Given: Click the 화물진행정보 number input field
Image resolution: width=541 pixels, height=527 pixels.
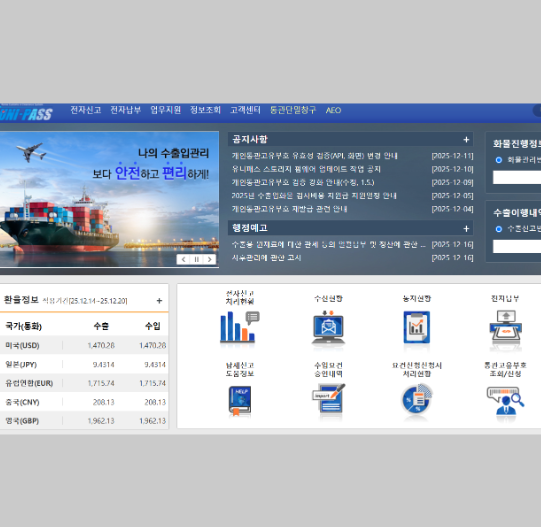Looking at the screenshot, I should pyautogui.click(x=517, y=177).
